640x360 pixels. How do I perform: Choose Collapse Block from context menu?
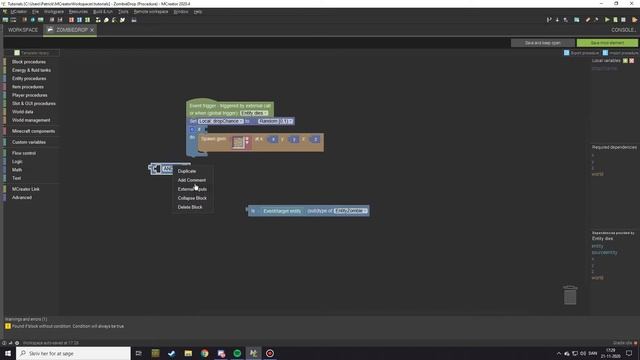tap(193, 198)
